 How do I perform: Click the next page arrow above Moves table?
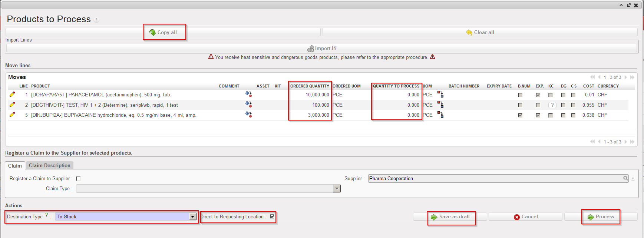tap(626, 77)
